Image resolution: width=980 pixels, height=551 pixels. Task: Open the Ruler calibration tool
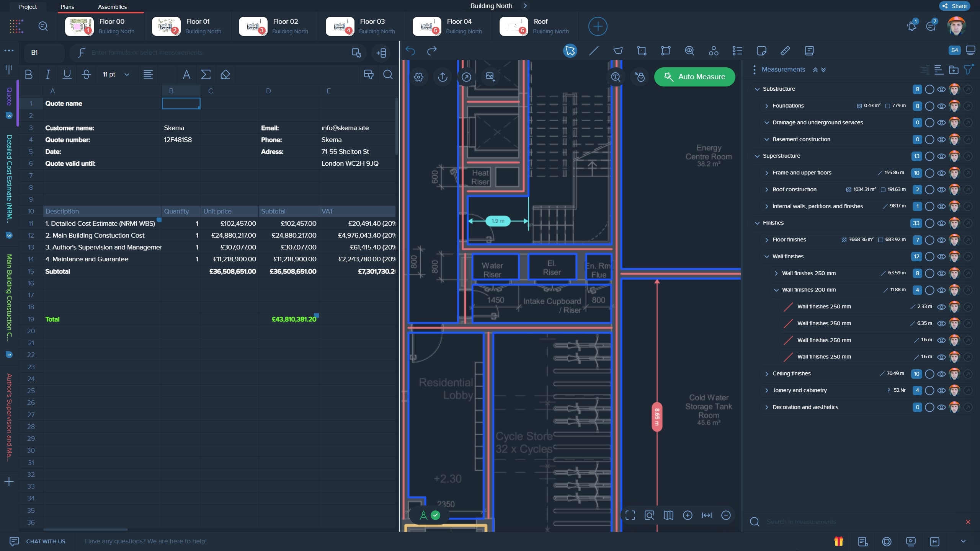pos(785,51)
